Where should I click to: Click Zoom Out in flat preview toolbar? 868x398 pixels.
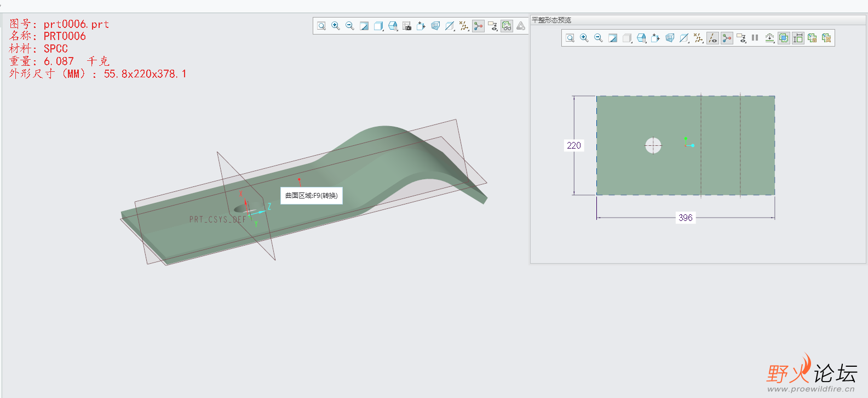(x=599, y=38)
